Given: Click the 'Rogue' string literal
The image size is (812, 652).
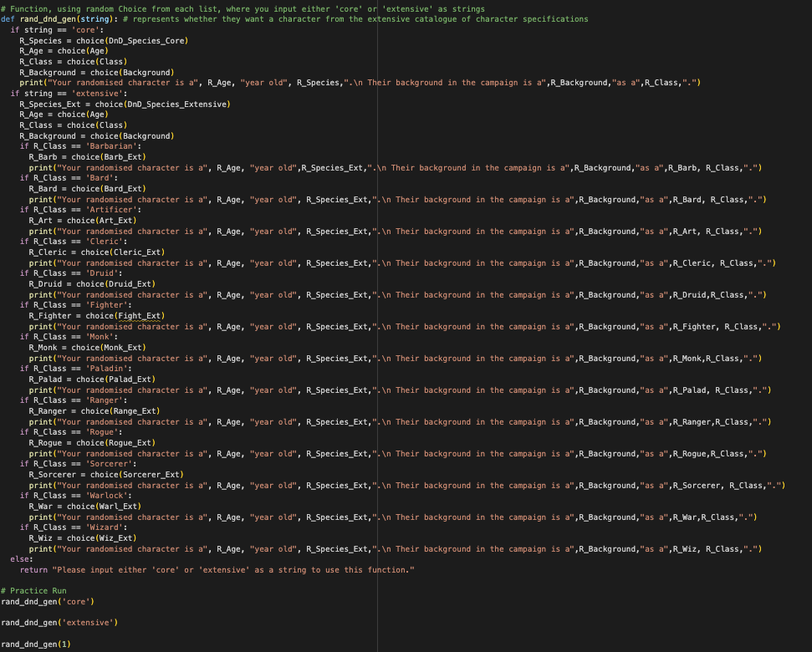Looking at the screenshot, I should click(101, 432).
